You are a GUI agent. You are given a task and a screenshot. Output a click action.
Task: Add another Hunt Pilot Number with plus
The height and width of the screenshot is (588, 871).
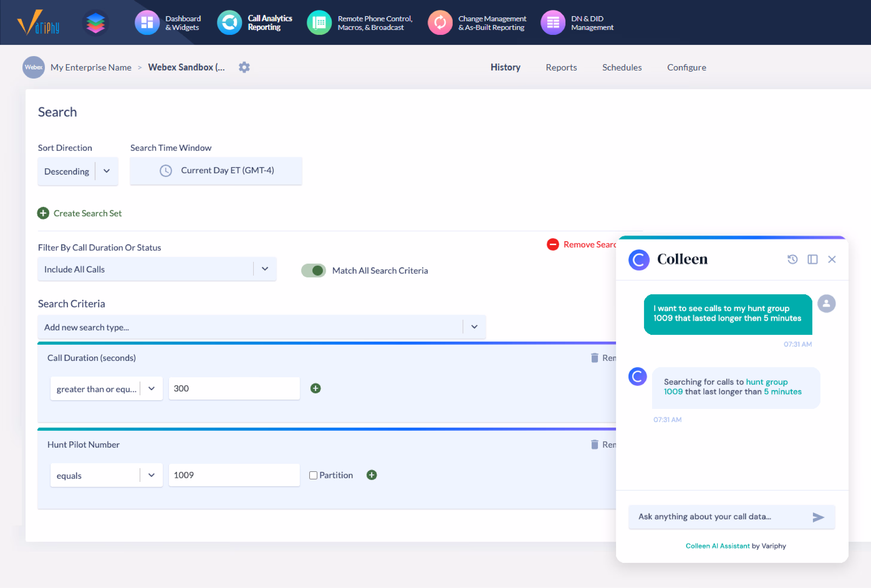(x=371, y=475)
